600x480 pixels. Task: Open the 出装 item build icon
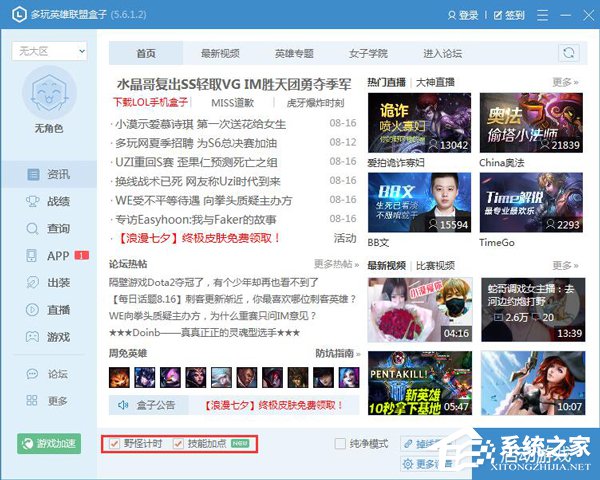pos(33,282)
